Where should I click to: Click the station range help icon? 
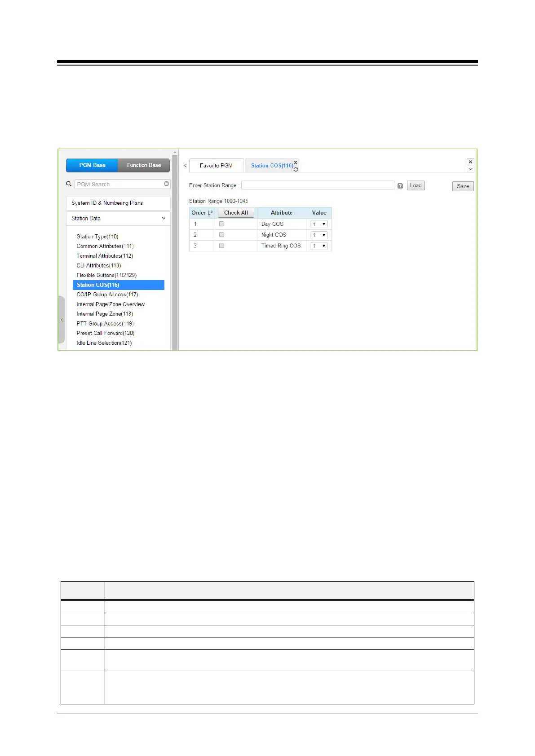(x=400, y=186)
